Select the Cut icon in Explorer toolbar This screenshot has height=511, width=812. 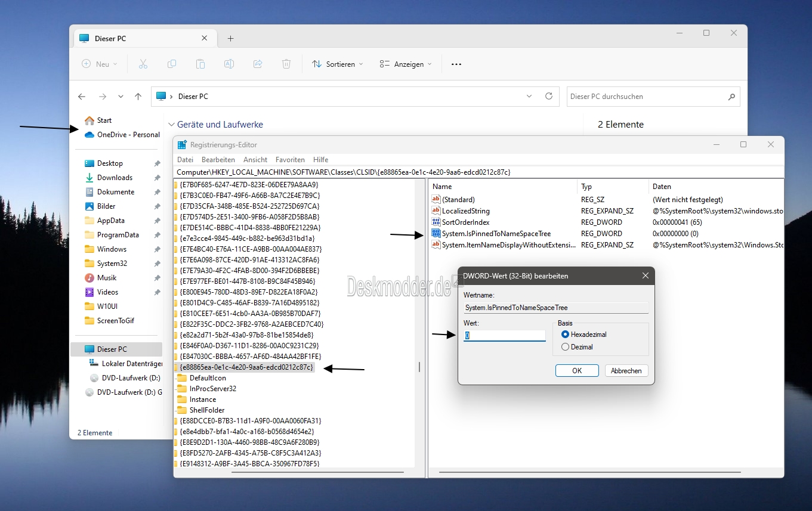pos(143,64)
